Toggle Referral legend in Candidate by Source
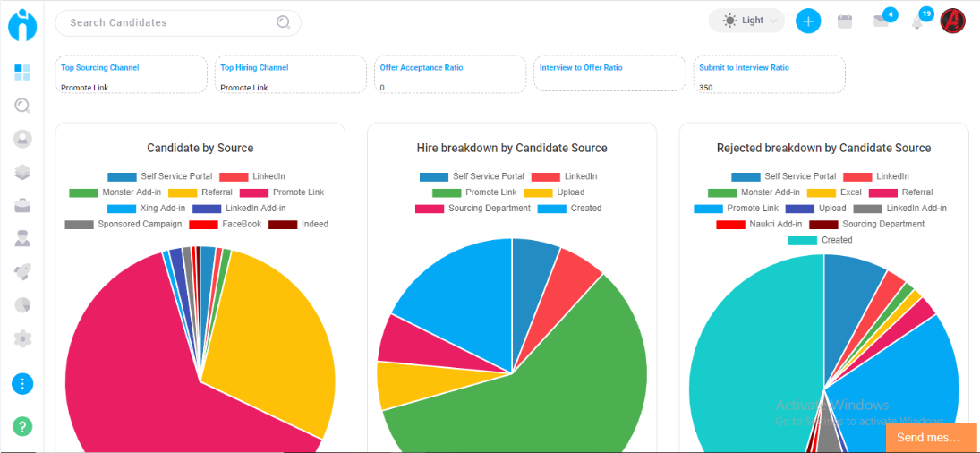 pos(200,192)
